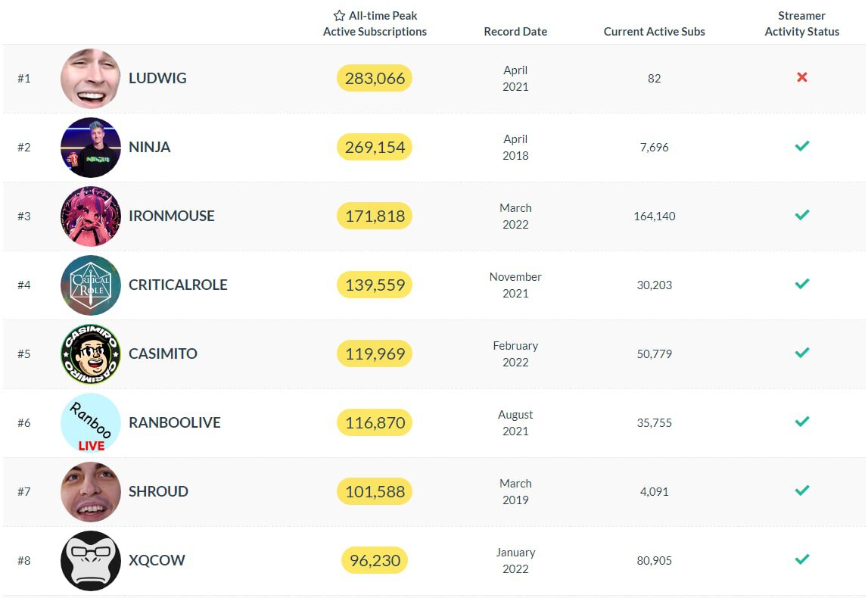Click Ludwig's 283,066 peak subscriptions badge
Image resolution: width=868 pixels, height=598 pixels.
point(375,78)
